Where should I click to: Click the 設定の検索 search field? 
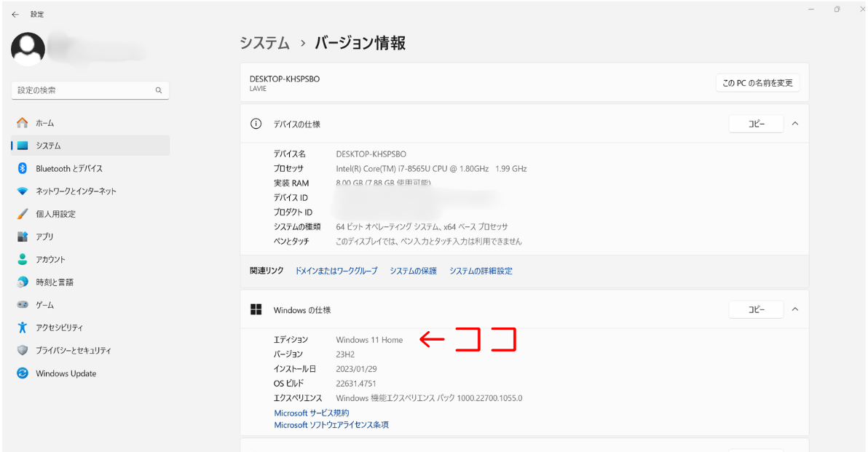click(x=90, y=90)
